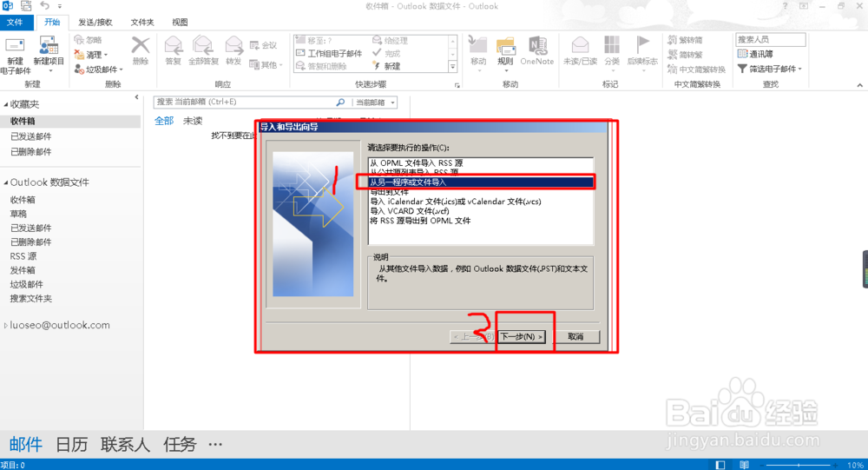Image resolution: width=868 pixels, height=470 pixels.
Task: Click the Search People input box
Action: (x=770, y=39)
